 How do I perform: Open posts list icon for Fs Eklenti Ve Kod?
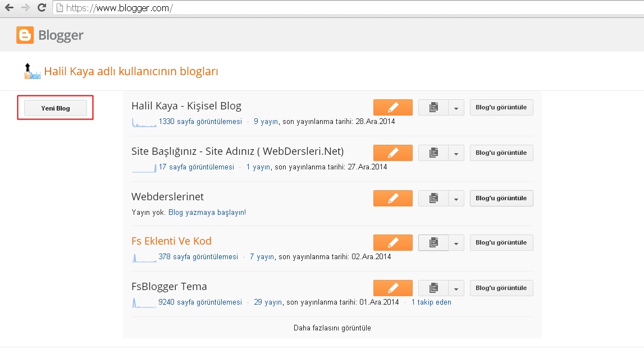pyautogui.click(x=433, y=242)
